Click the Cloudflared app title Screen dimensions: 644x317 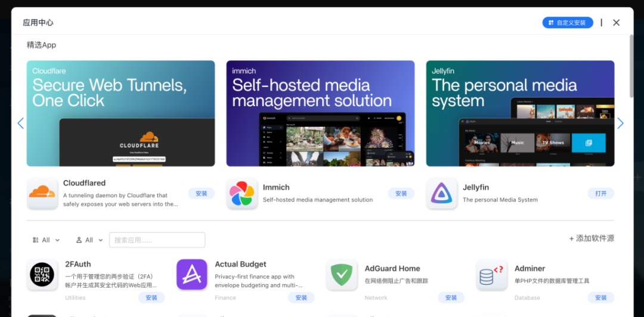(x=84, y=183)
